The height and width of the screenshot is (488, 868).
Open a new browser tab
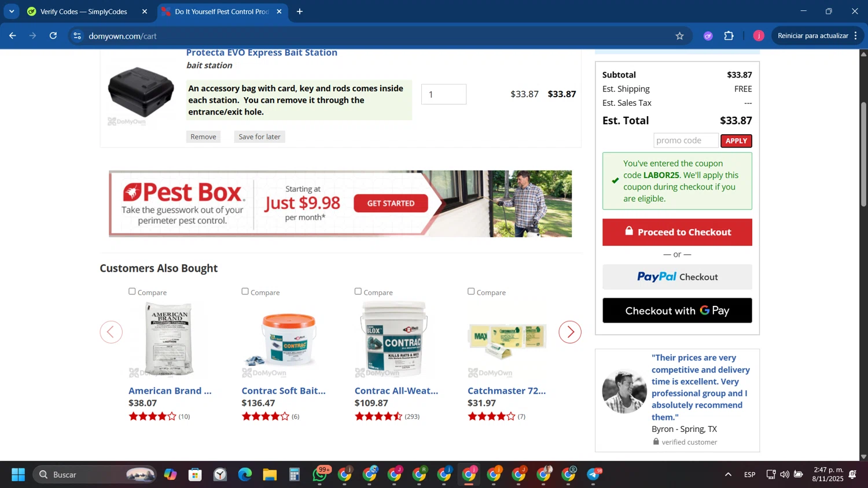300,12
